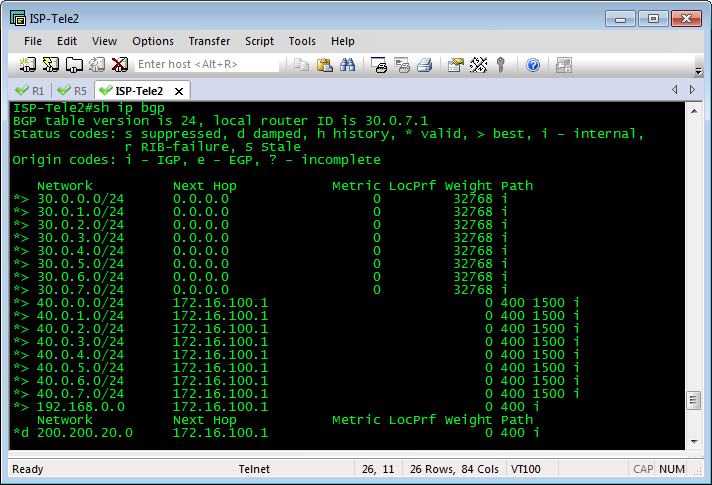Click the NUM indicator in status bar

tap(672, 469)
